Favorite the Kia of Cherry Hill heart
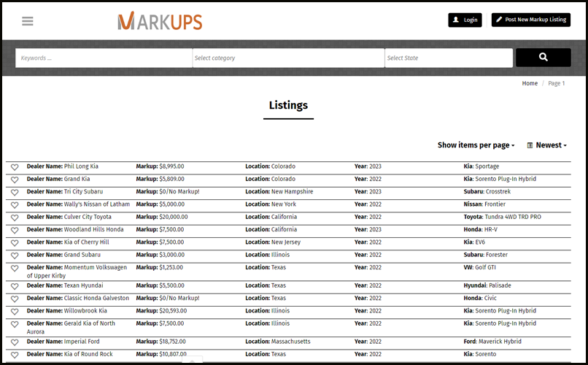 click(x=15, y=243)
